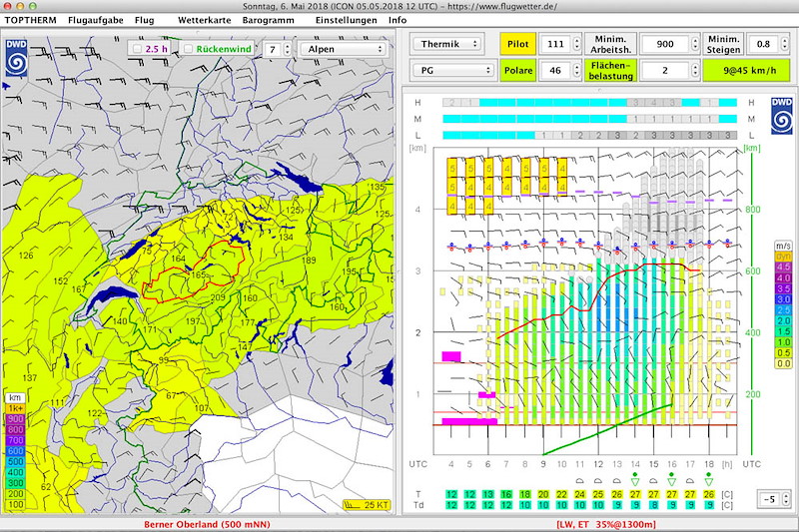Click the Minim. Steigen button
The width and height of the screenshot is (799, 532).
(x=723, y=44)
